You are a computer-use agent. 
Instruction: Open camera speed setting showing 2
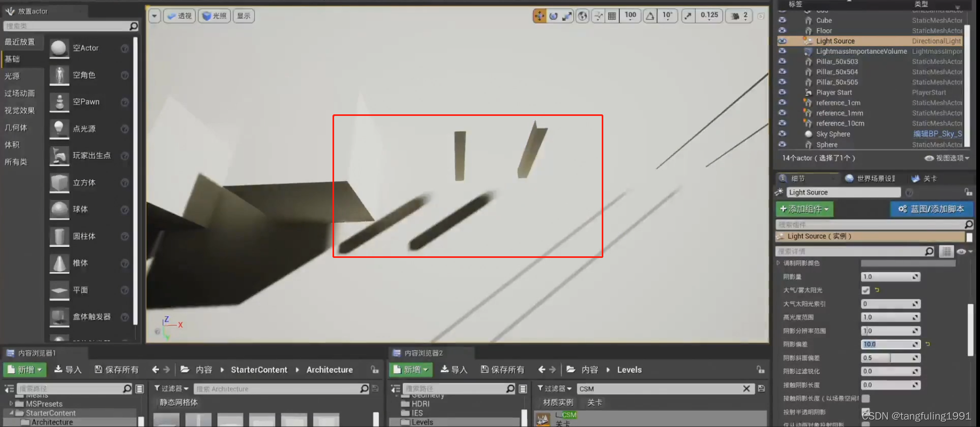[740, 16]
